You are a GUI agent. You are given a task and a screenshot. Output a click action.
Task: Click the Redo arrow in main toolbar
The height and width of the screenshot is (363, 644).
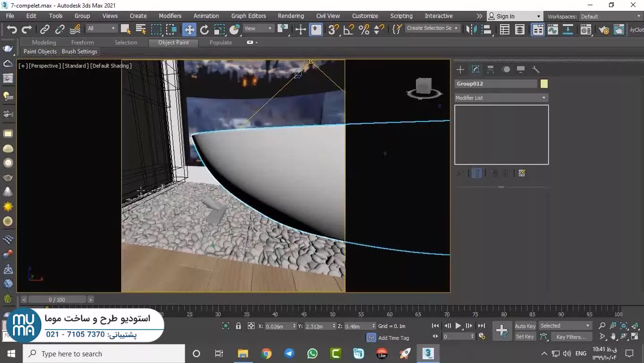coord(26,30)
